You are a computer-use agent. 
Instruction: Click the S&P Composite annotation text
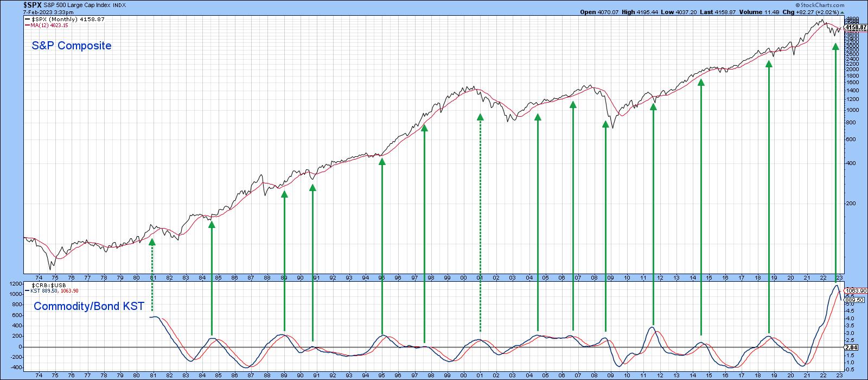pos(71,46)
